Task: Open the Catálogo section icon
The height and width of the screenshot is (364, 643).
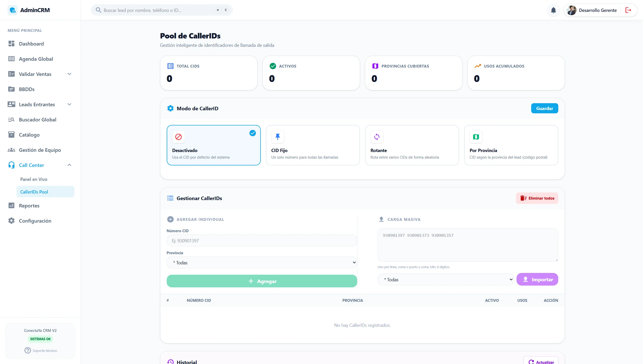Action: coord(11,135)
